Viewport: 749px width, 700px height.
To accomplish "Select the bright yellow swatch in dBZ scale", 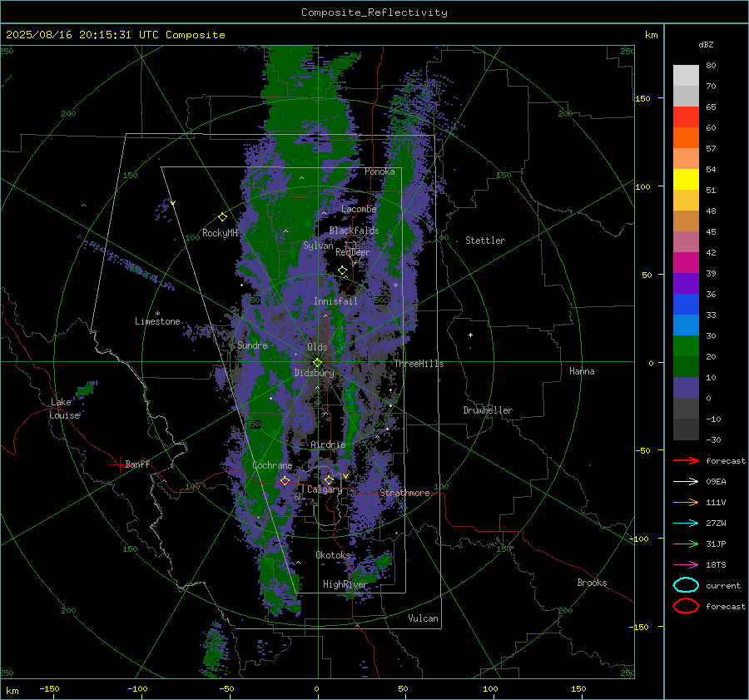I will pos(686,179).
